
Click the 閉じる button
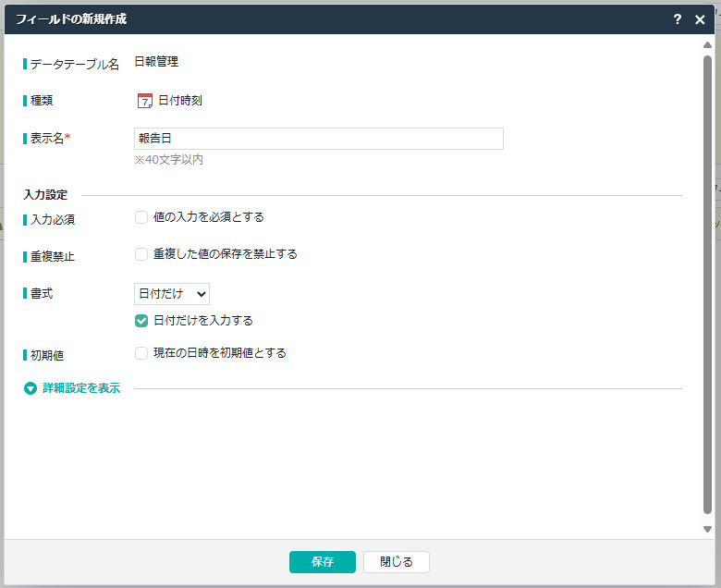click(x=396, y=562)
